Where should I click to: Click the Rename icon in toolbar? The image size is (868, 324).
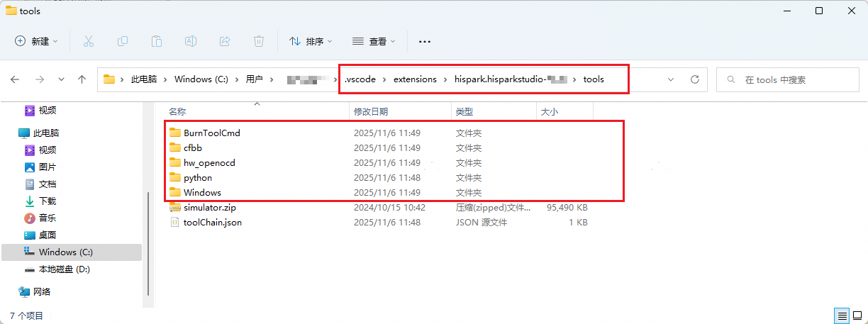pos(191,41)
